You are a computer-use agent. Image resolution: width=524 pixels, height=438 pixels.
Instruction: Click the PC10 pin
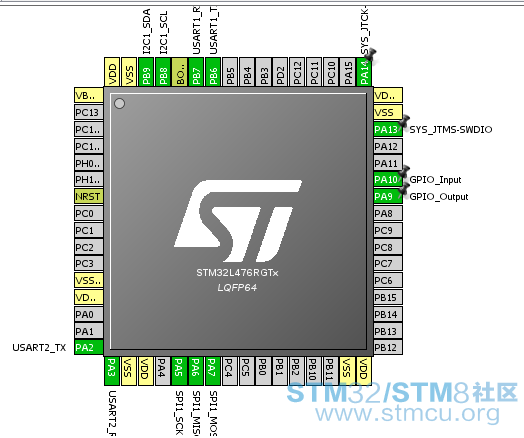[331, 72]
